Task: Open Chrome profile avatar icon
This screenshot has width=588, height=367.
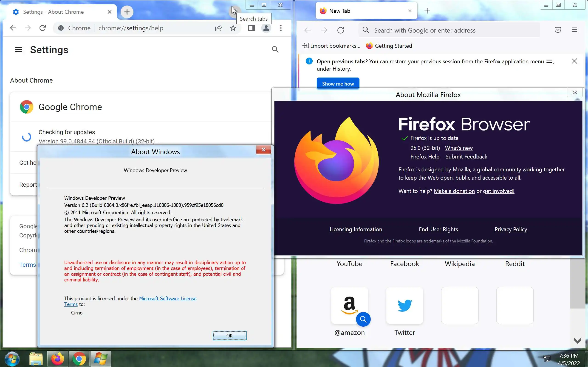Action: [x=266, y=28]
